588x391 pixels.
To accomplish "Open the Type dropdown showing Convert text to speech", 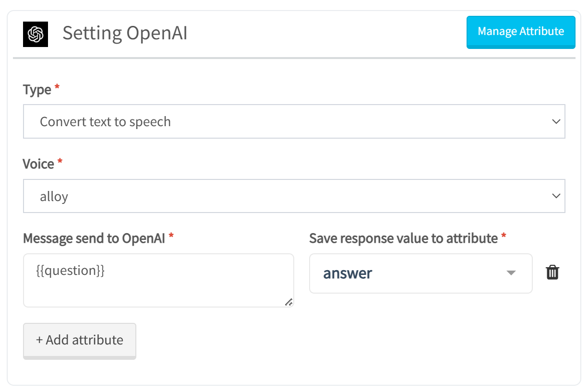I will (294, 121).
